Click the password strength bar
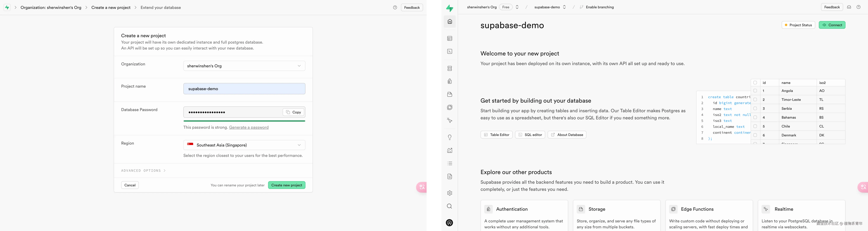This screenshot has height=231, width=868. click(244, 121)
